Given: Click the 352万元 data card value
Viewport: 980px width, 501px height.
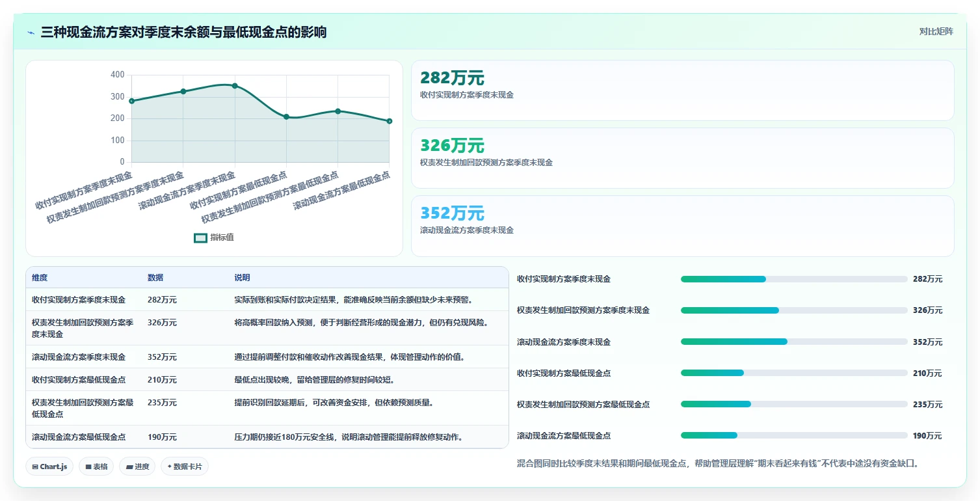Looking at the screenshot, I should click(452, 213).
